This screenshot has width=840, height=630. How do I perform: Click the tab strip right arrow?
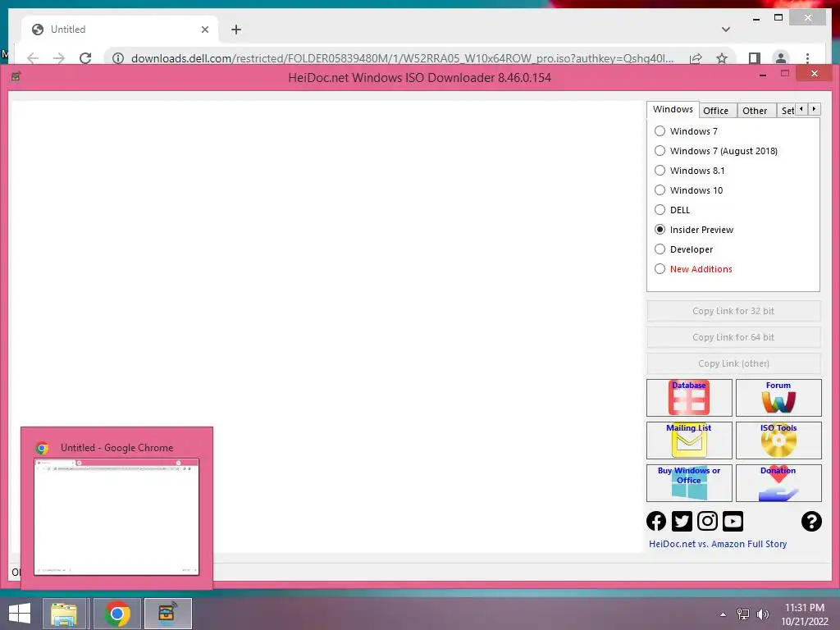(x=815, y=109)
